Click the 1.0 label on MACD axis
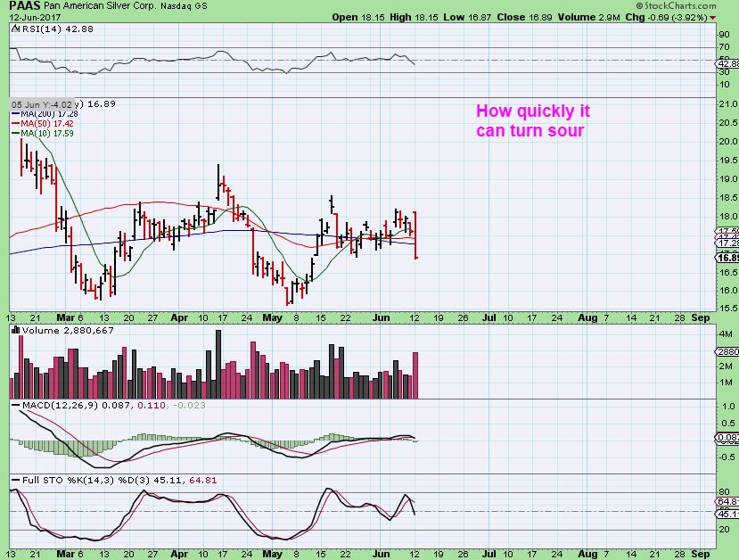The height and width of the screenshot is (560, 739). click(x=728, y=407)
